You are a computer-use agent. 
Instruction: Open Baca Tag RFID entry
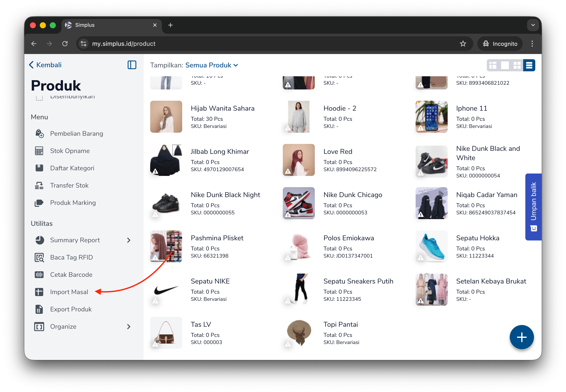[x=71, y=257]
